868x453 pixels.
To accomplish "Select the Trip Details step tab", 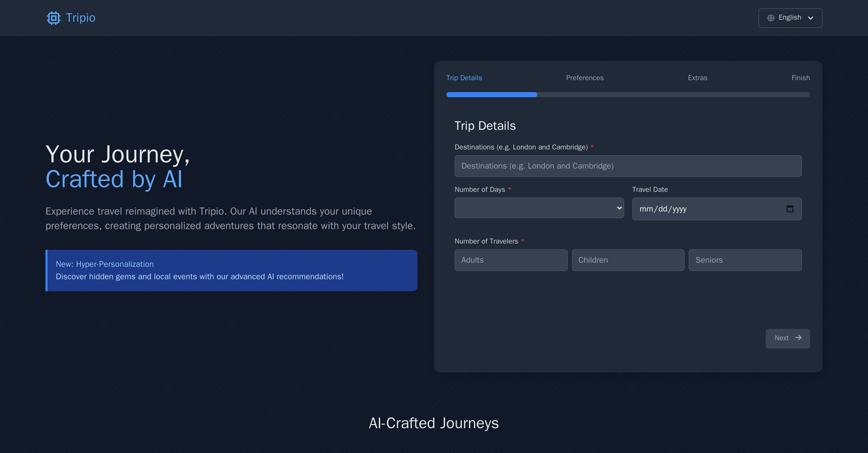I will (464, 78).
